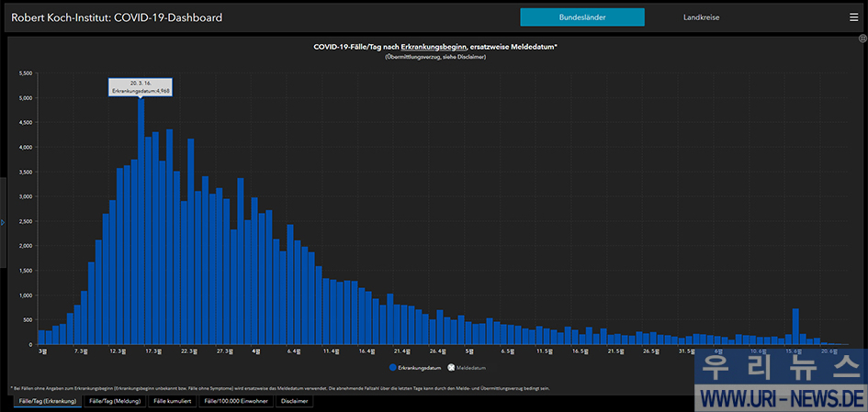Viewport: 868px width, 412px height.
Task: Click the 5,500 y-axis label
Action: 26,73
